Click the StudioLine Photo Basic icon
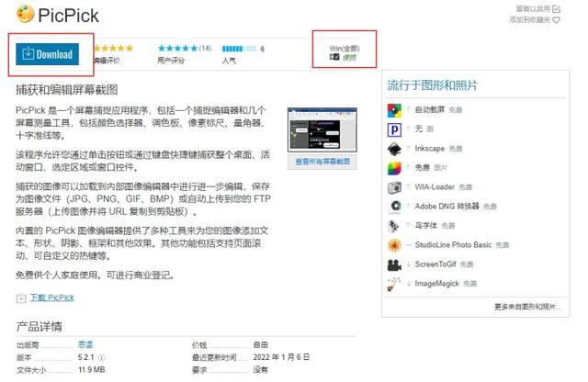The image size is (588, 382). (x=394, y=245)
